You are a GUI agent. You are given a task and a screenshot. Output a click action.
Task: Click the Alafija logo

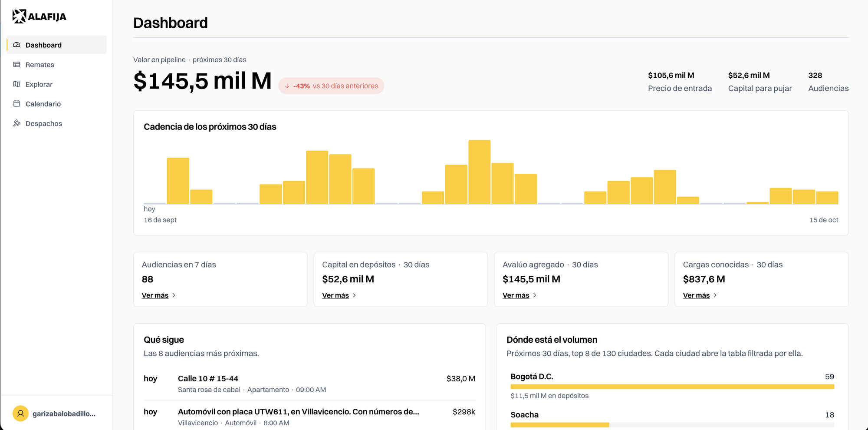39,17
